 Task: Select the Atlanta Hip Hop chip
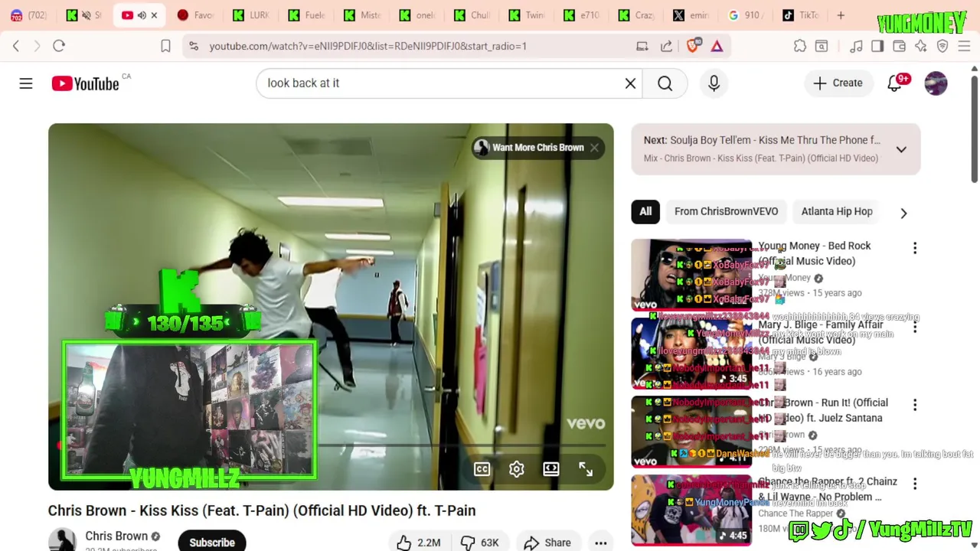(x=837, y=211)
